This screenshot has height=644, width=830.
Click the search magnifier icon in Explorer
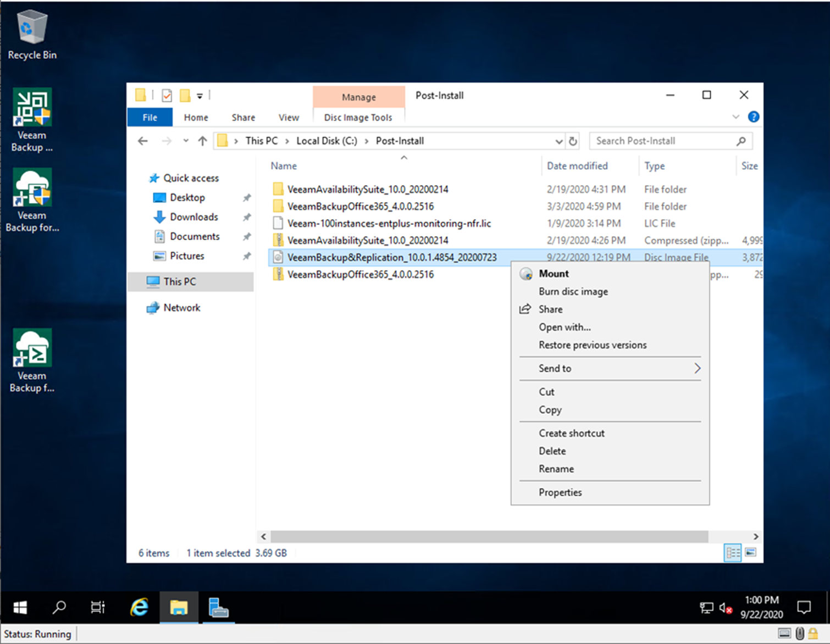point(741,141)
